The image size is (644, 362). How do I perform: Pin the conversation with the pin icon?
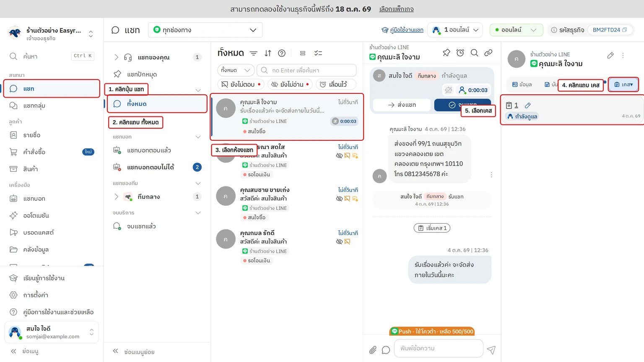[x=447, y=53]
